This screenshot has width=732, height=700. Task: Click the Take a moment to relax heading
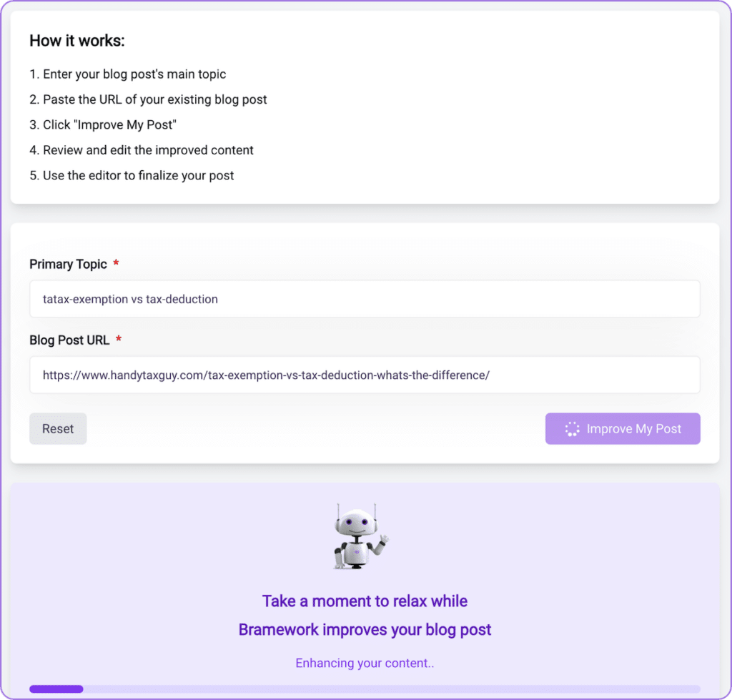(x=365, y=601)
